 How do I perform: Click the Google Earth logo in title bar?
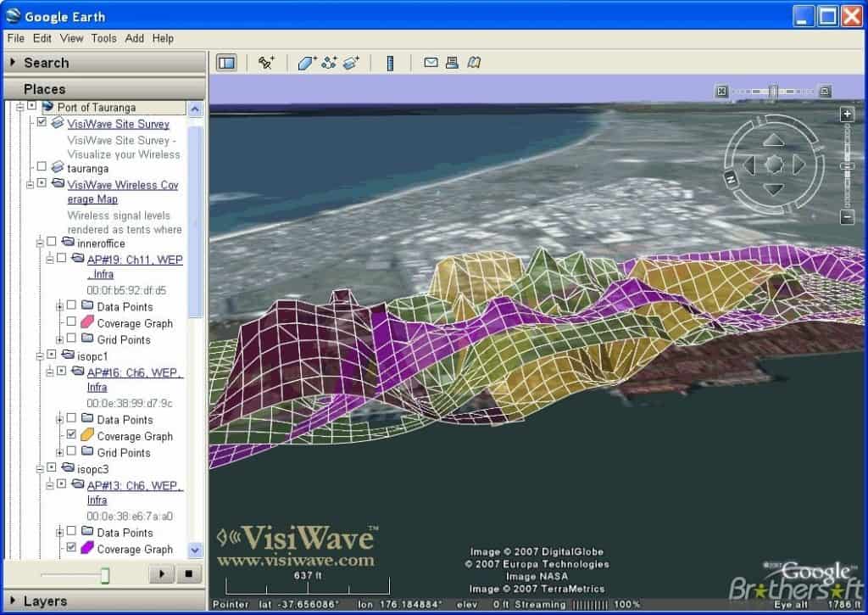(14, 15)
